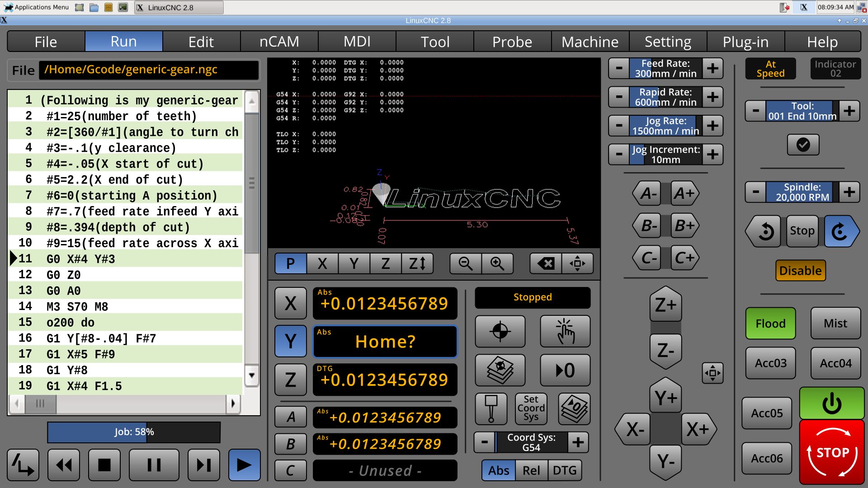The width and height of the screenshot is (868, 488).
Task: Increase Jog Increment with plus button
Action: tap(712, 155)
